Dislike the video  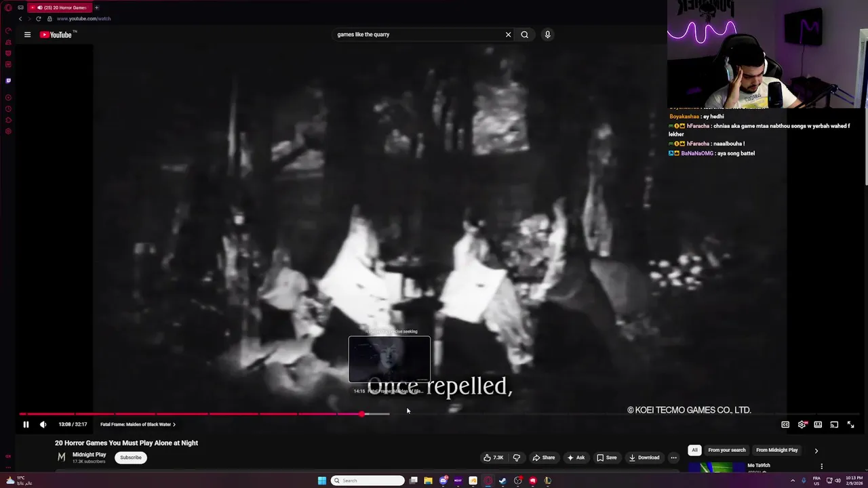click(517, 457)
